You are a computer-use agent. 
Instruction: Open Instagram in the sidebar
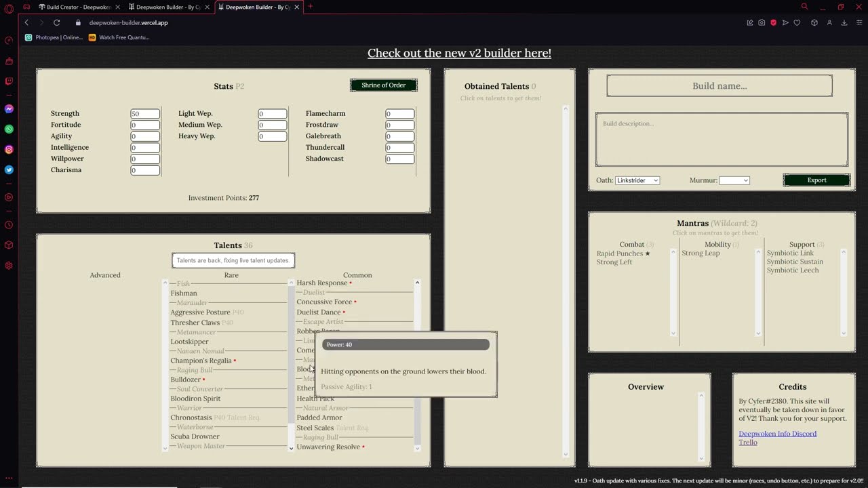[x=9, y=149]
